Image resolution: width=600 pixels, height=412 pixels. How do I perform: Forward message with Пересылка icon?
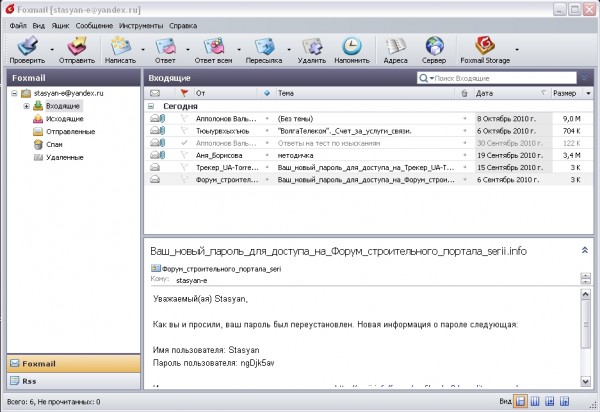(264, 47)
